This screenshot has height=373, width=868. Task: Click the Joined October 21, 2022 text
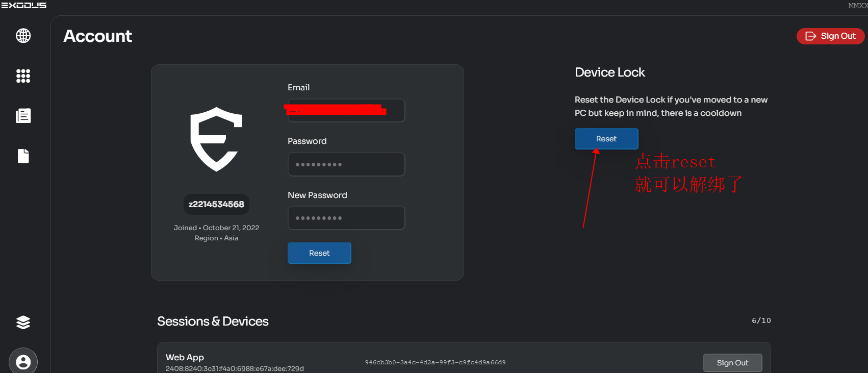coord(216,228)
